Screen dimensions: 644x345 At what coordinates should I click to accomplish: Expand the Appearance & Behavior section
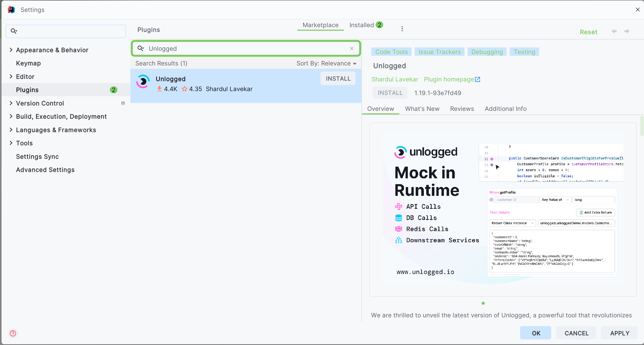[11, 50]
